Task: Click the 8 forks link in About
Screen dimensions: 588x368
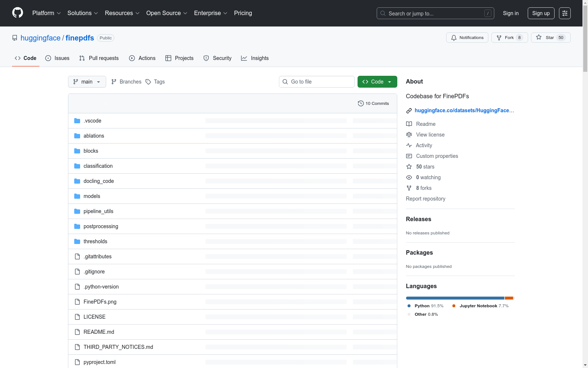Action: (x=424, y=188)
